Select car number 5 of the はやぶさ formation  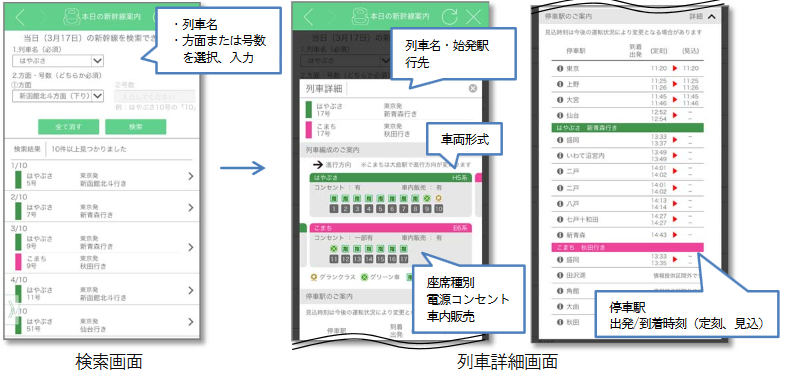coord(380,209)
